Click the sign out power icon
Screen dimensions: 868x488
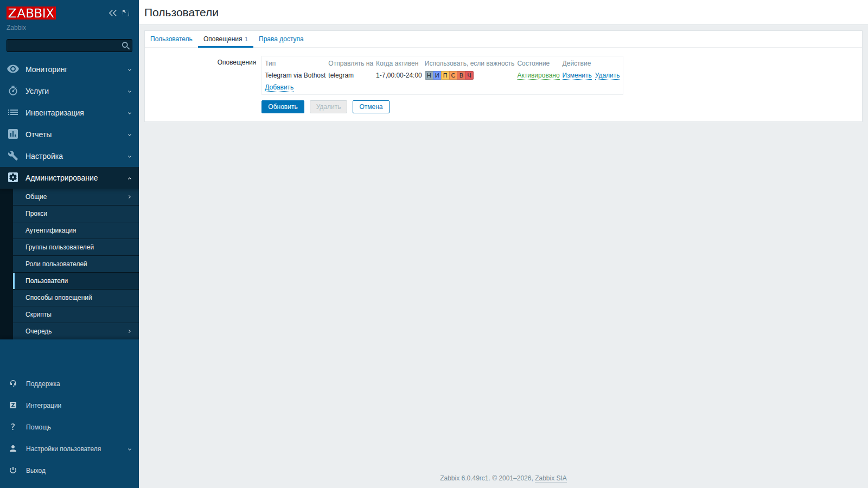tap(13, 470)
